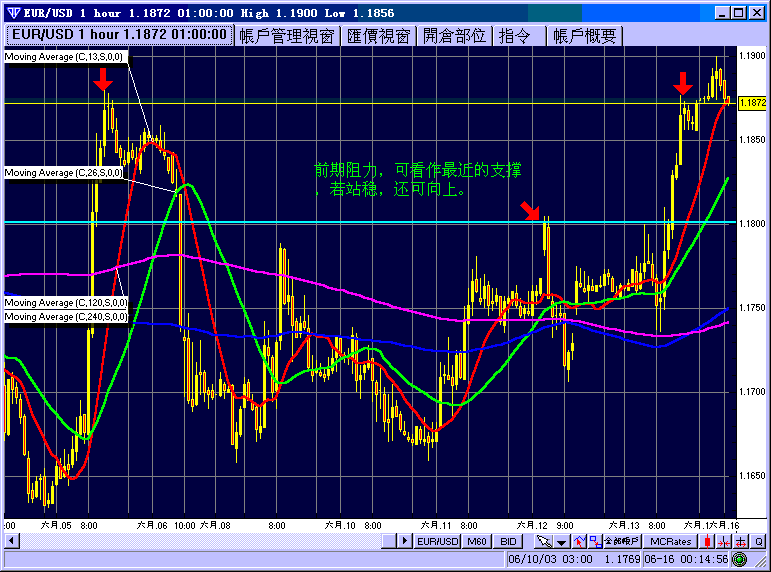Image resolution: width=771 pixels, height=572 pixels.
Task: Click the horizontal chart scrollbar track
Action: (201, 542)
